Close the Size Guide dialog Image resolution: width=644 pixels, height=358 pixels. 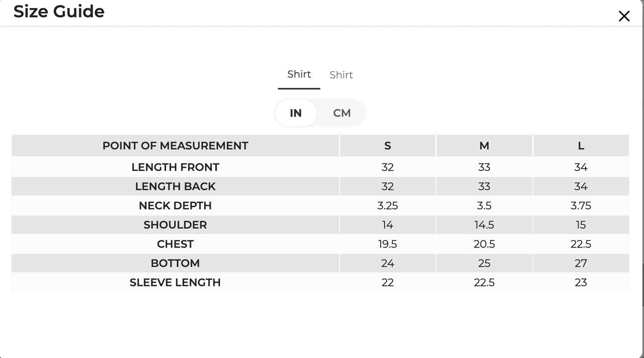(x=624, y=16)
